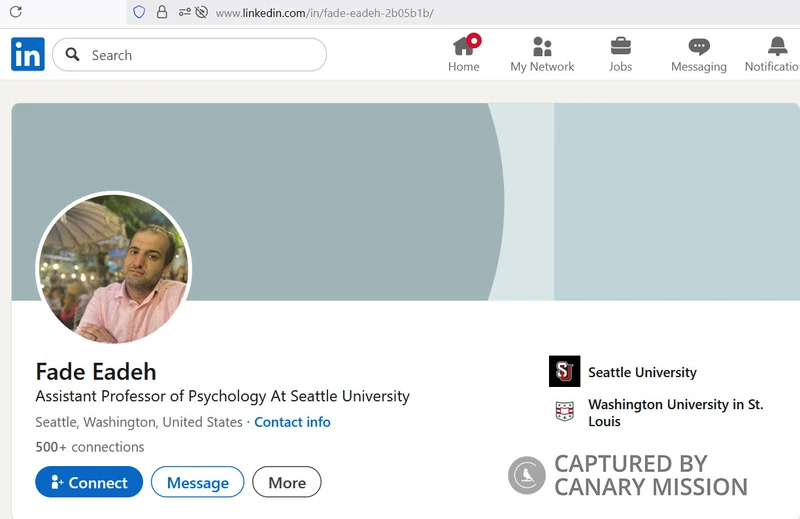Open the Jobs tab
The height and width of the screenshot is (519, 800).
pyautogui.click(x=620, y=54)
